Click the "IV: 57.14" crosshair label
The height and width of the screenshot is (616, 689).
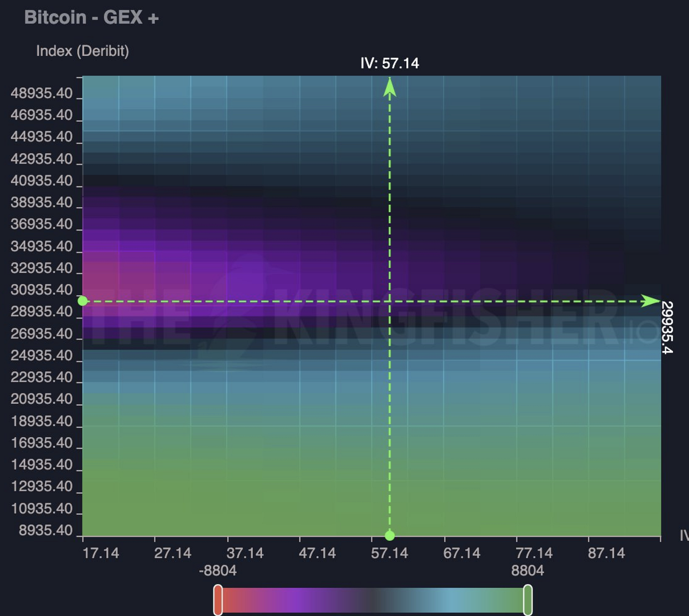(390, 63)
